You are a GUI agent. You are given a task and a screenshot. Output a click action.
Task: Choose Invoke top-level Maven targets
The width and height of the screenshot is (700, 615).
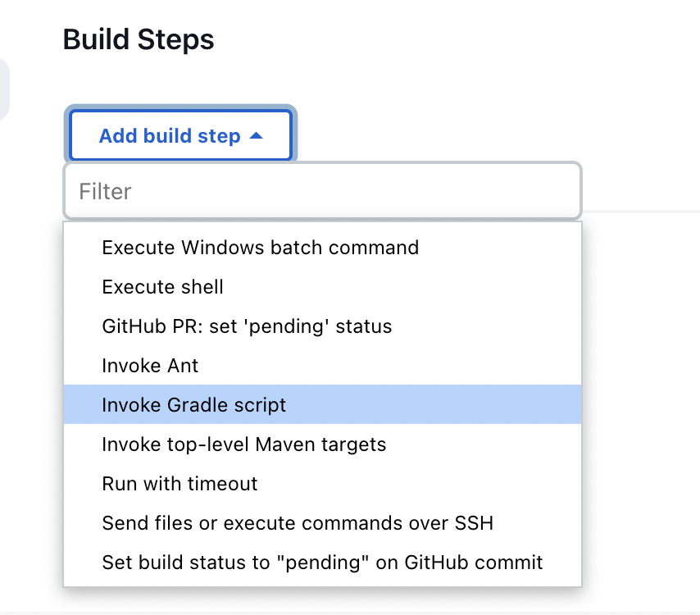click(x=243, y=444)
